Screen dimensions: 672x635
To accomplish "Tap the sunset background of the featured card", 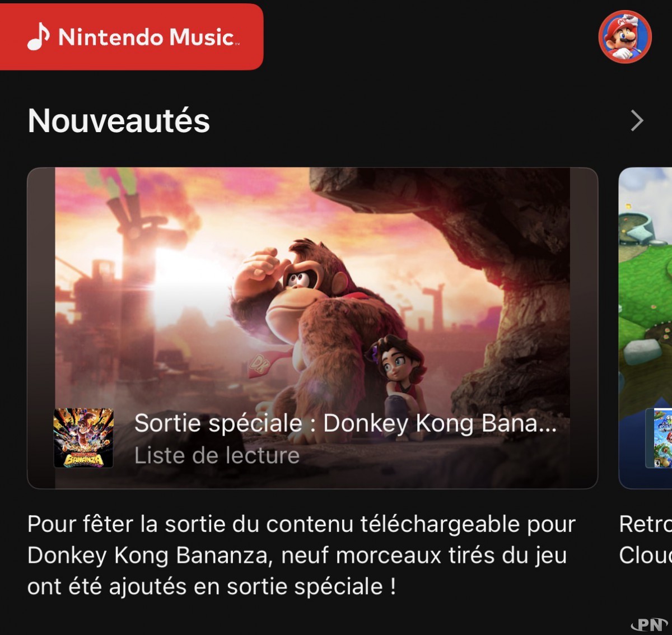I will [168, 269].
